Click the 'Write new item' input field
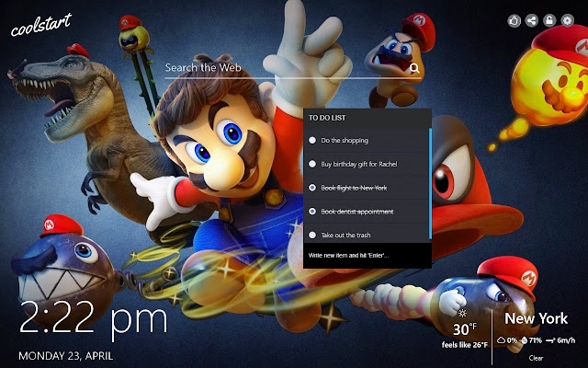 [x=367, y=256]
